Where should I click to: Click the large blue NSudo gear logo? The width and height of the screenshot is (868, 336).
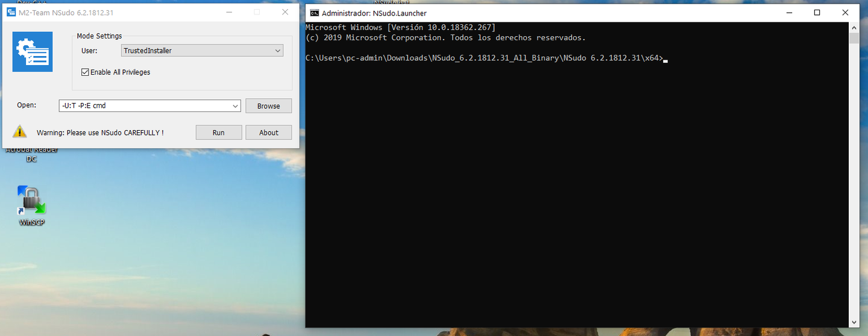[x=33, y=52]
